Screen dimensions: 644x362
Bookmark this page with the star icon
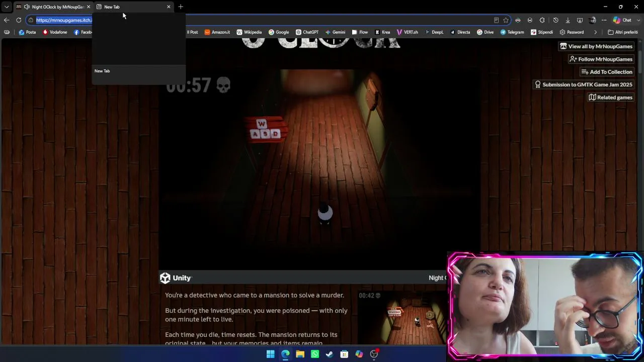click(506, 20)
